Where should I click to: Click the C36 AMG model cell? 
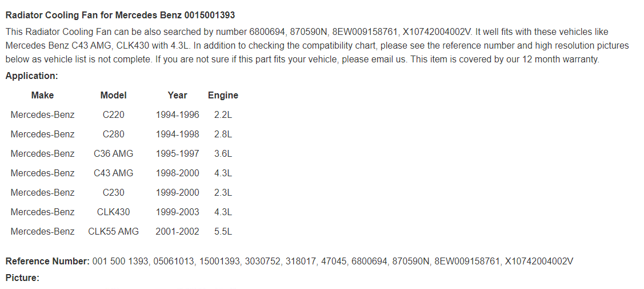tap(113, 154)
